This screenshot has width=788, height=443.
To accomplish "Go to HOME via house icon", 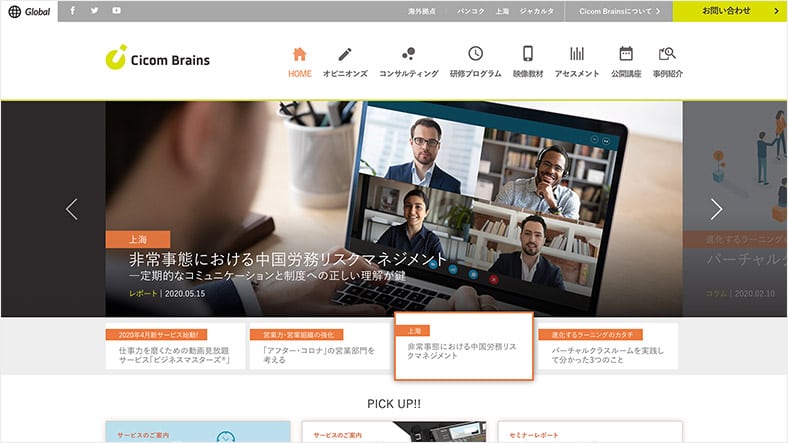I will point(299,54).
